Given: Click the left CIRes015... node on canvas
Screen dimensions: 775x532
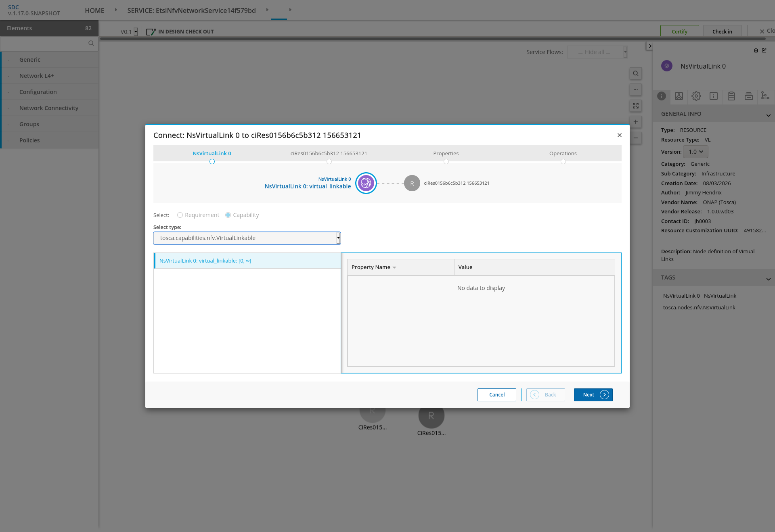Looking at the screenshot, I should pyautogui.click(x=373, y=415).
